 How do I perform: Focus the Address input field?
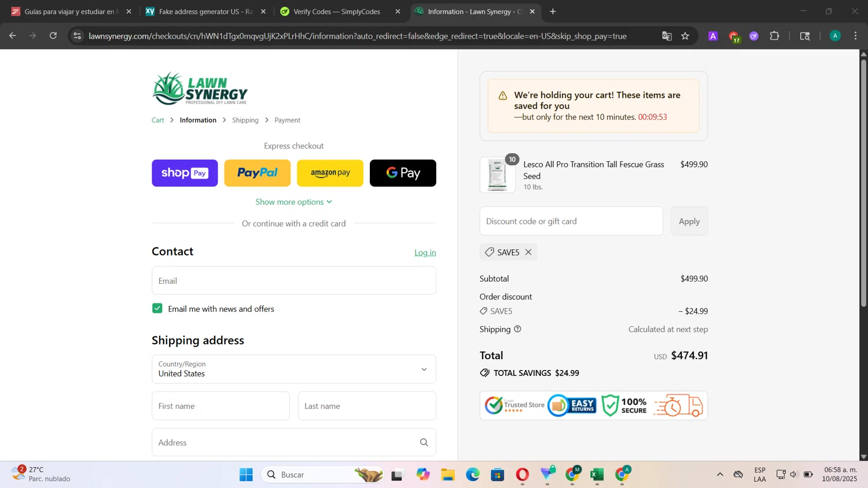pos(294,442)
